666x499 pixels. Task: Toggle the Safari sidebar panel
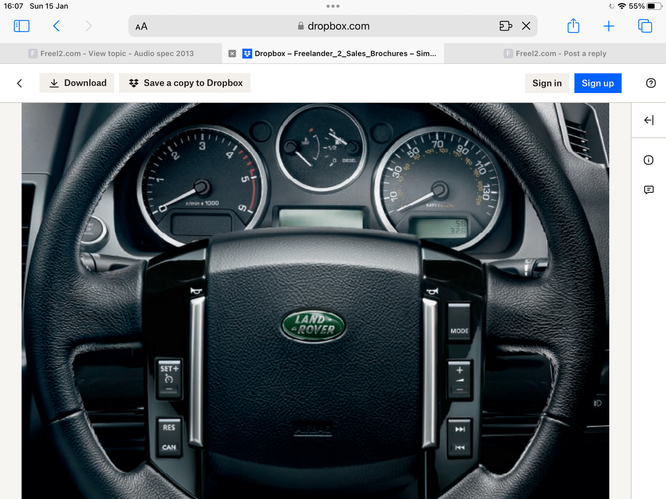21,26
